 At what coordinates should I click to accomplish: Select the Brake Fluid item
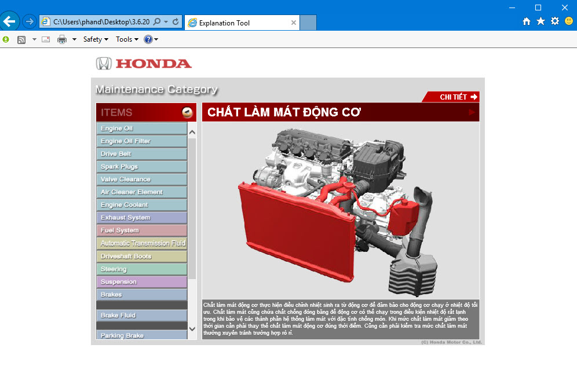click(142, 315)
